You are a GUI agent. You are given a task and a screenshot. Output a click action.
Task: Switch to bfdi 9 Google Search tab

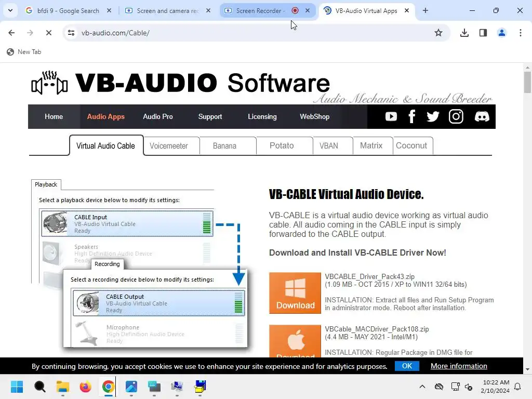(x=68, y=10)
